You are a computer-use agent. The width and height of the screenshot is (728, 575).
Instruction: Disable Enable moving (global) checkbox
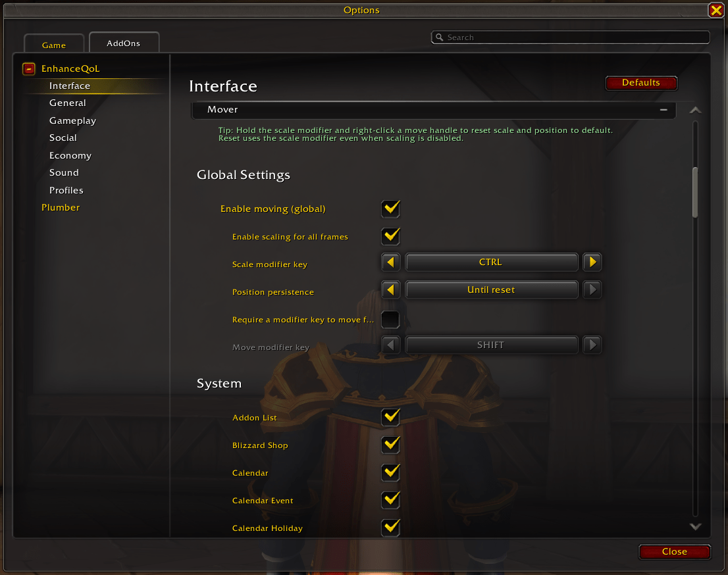coord(390,209)
